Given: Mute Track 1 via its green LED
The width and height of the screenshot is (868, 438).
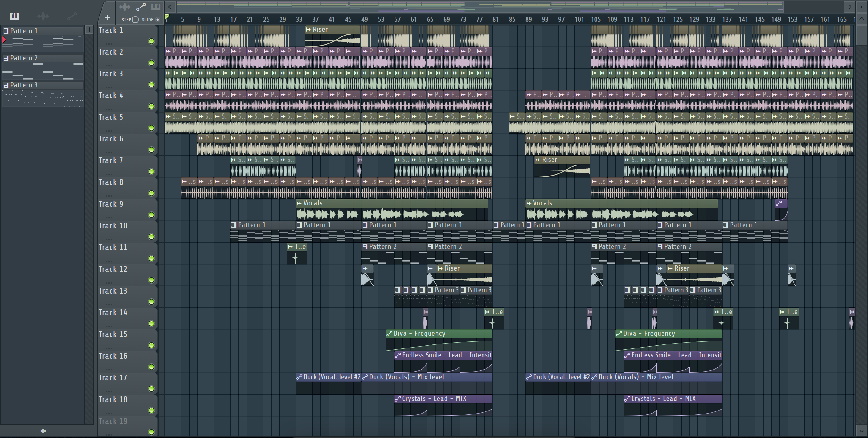Looking at the screenshot, I should [x=152, y=41].
